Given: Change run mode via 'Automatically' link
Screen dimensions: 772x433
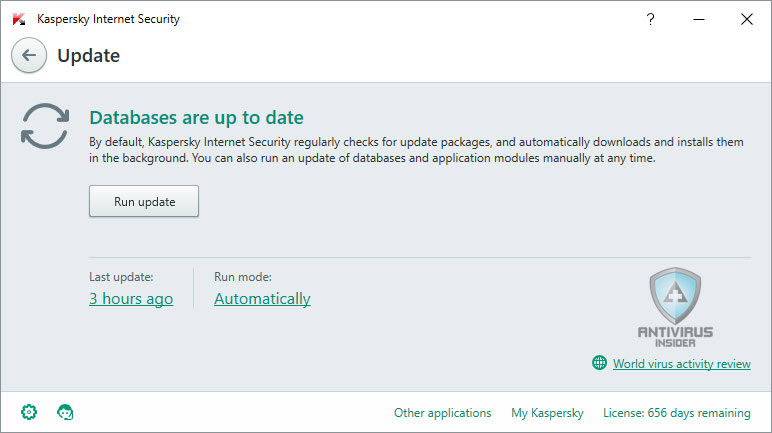Looking at the screenshot, I should [x=262, y=299].
